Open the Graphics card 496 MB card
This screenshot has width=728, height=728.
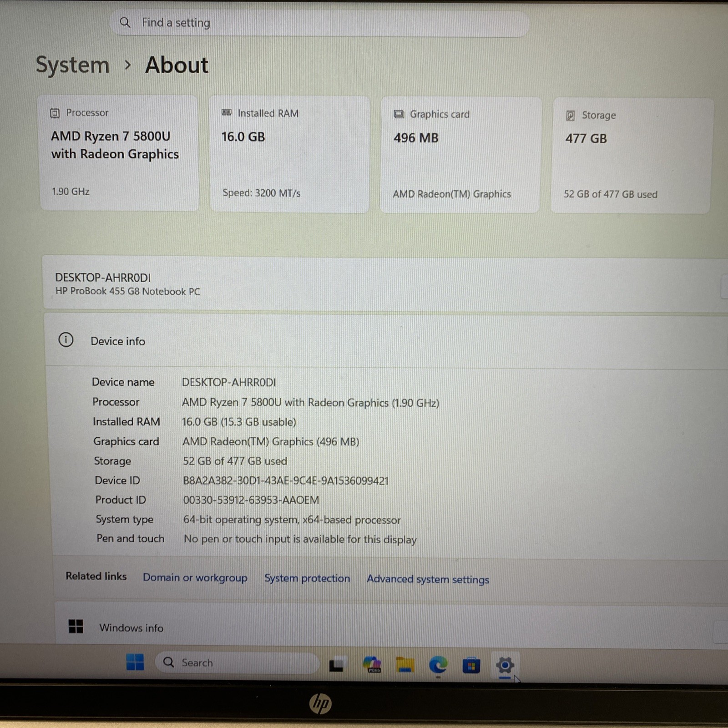coord(460,155)
